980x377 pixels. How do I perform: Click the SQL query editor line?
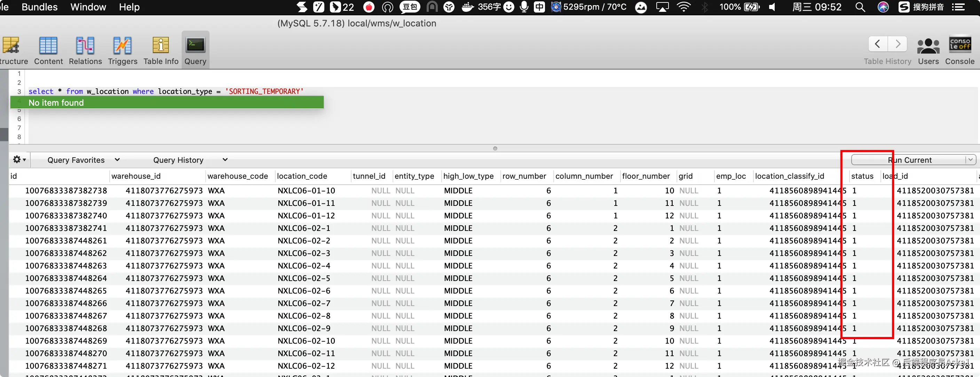[166, 91]
